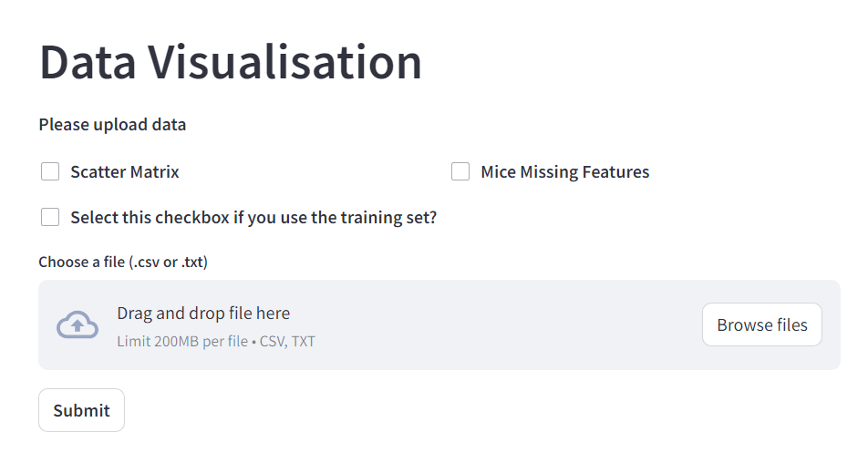Click the word 'Visualisation' in the title
The image size is (868, 453).
pos(285,62)
